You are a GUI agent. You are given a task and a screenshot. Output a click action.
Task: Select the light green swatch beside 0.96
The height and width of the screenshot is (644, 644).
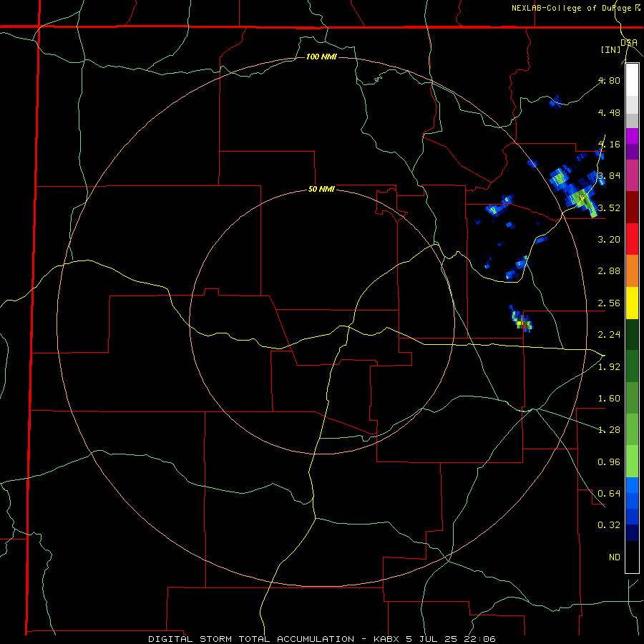tap(632, 462)
